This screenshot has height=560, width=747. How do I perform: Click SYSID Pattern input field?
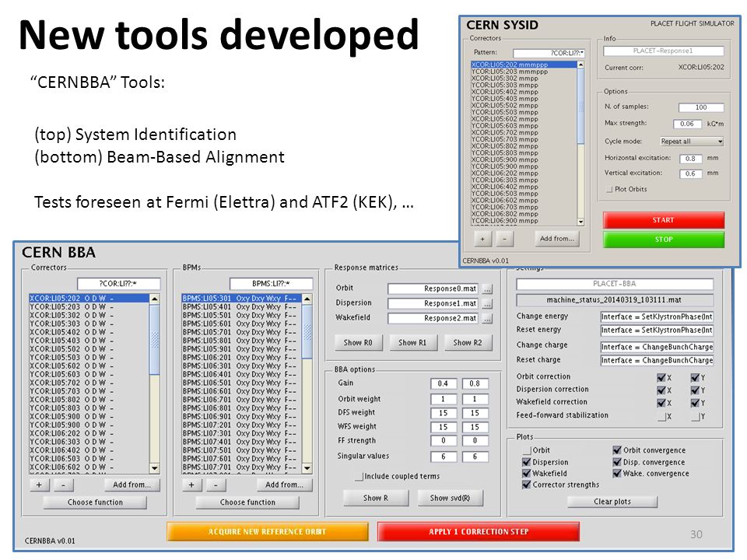549,53
